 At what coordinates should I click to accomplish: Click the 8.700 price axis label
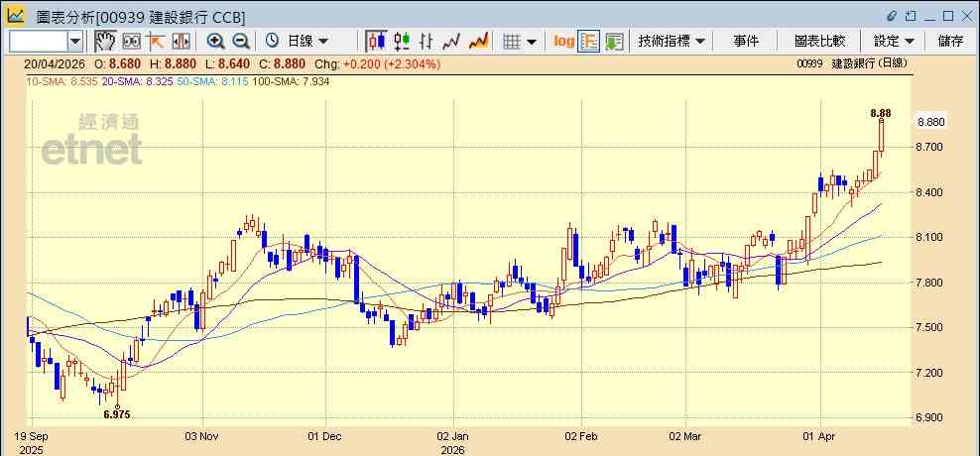929,147
